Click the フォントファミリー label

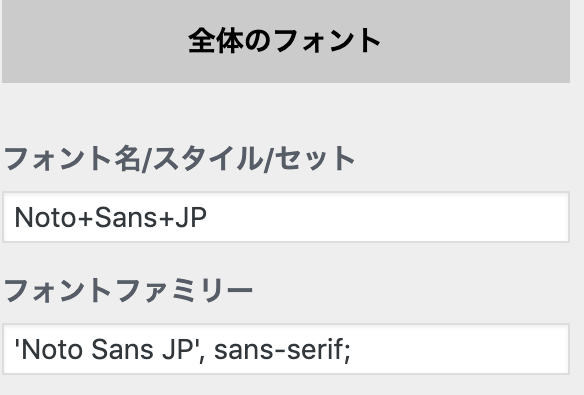(x=128, y=290)
